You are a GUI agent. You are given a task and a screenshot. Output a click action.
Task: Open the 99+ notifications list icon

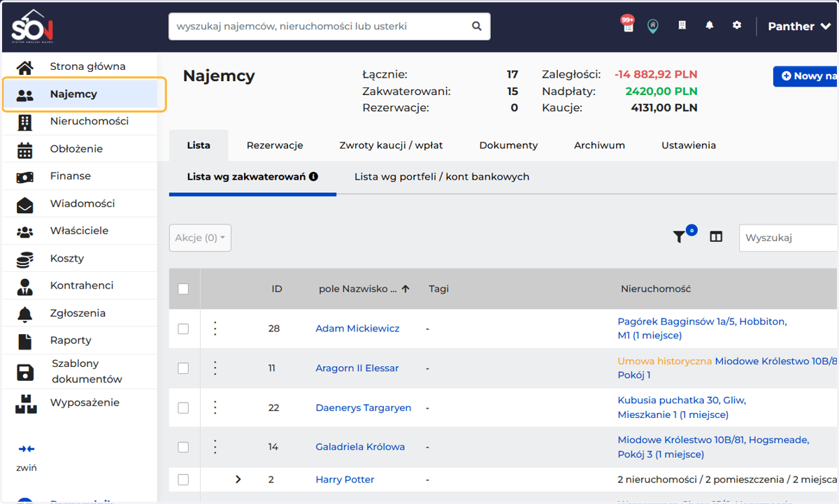(627, 24)
